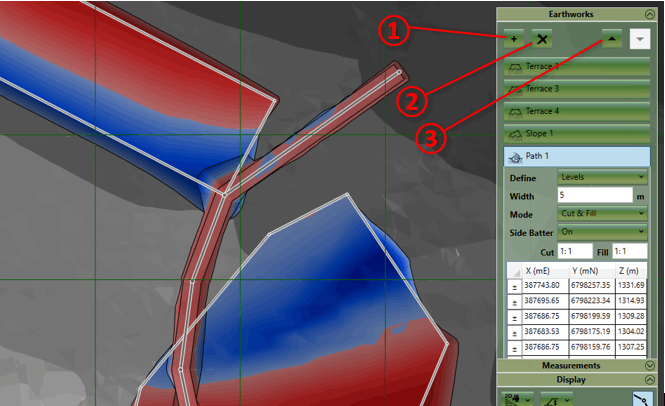Collapse the Earthworks panel
The image size is (665, 406).
pyautogui.click(x=647, y=14)
